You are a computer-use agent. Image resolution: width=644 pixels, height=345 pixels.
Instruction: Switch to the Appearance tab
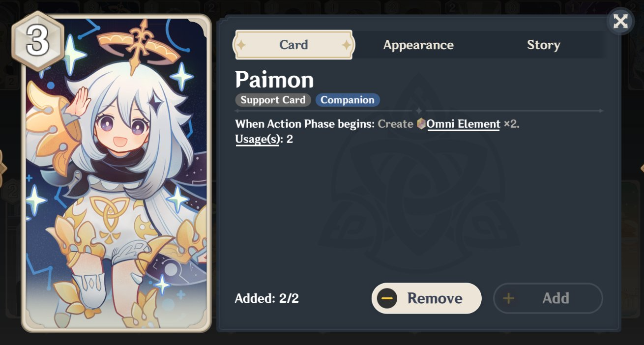(x=418, y=45)
